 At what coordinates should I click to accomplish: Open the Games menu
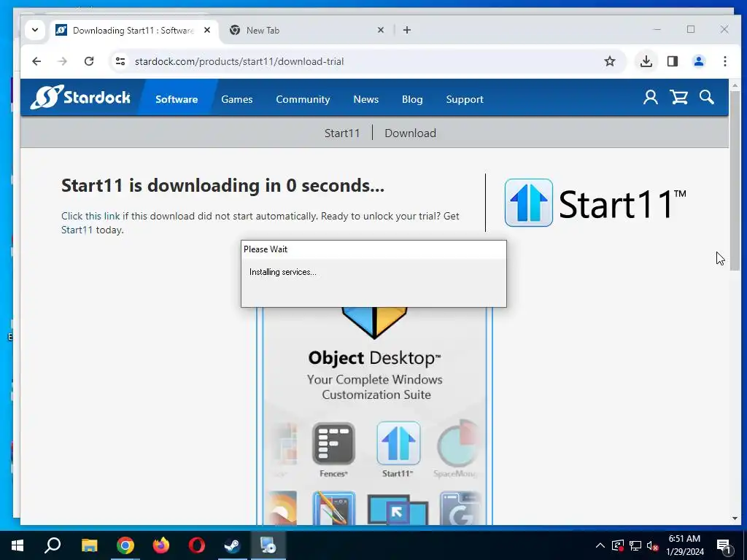pyautogui.click(x=237, y=99)
